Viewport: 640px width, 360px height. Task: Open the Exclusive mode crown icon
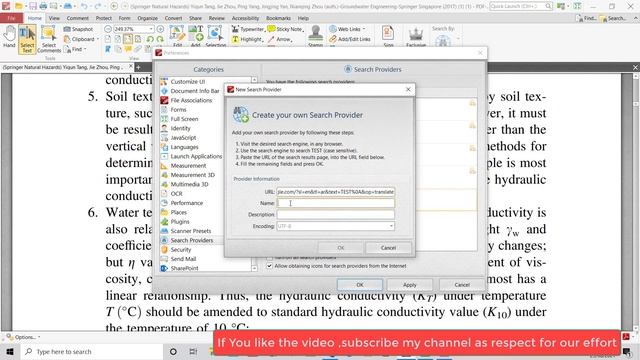(416, 36)
